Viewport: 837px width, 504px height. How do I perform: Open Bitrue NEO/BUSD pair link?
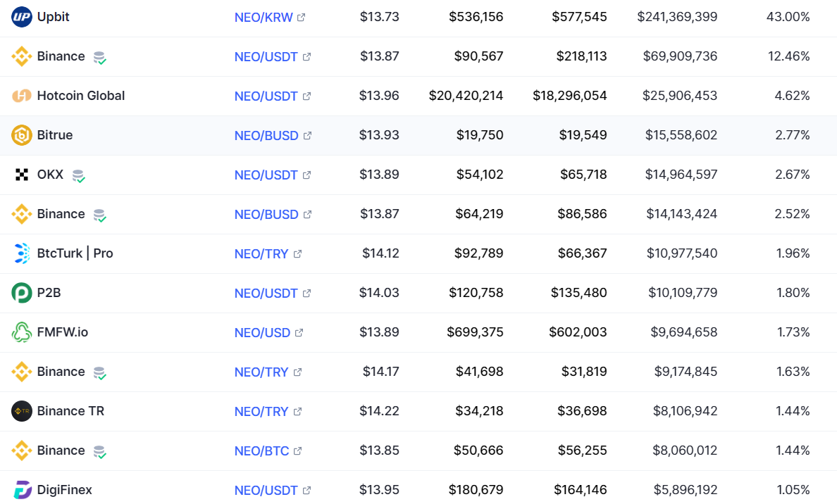[266, 136]
